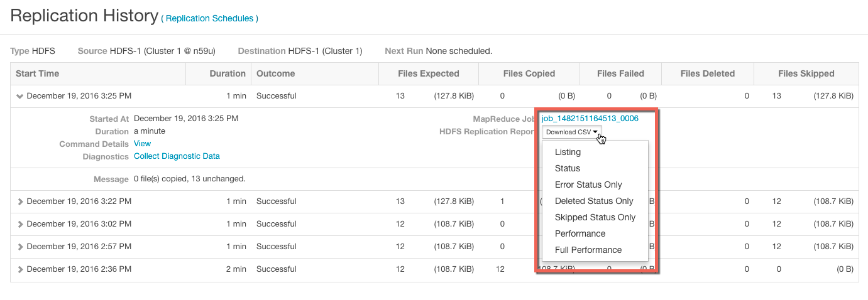The width and height of the screenshot is (868, 300).
Task: Click Collect Diagnostic Data link
Action: coord(177,156)
